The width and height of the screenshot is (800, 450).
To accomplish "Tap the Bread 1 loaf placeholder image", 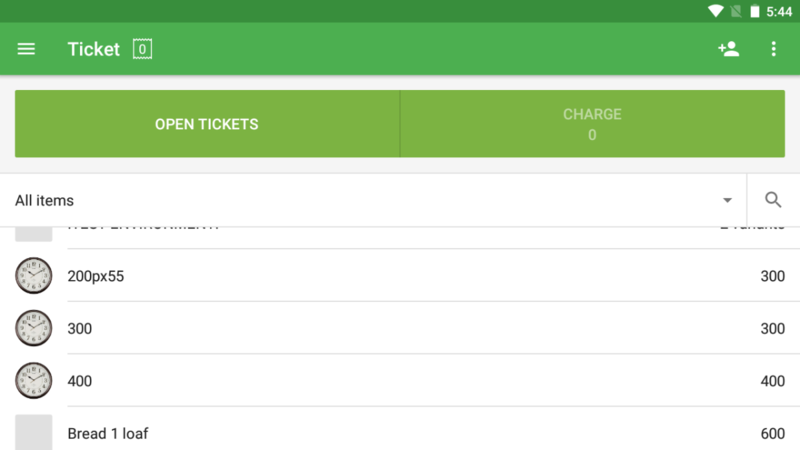I will tap(34, 432).
